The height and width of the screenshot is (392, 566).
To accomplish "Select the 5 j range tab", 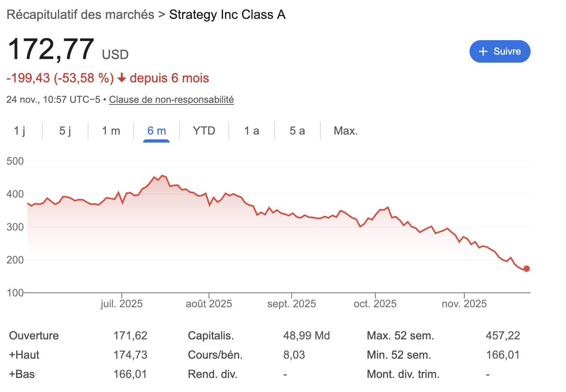I will coord(65,131).
